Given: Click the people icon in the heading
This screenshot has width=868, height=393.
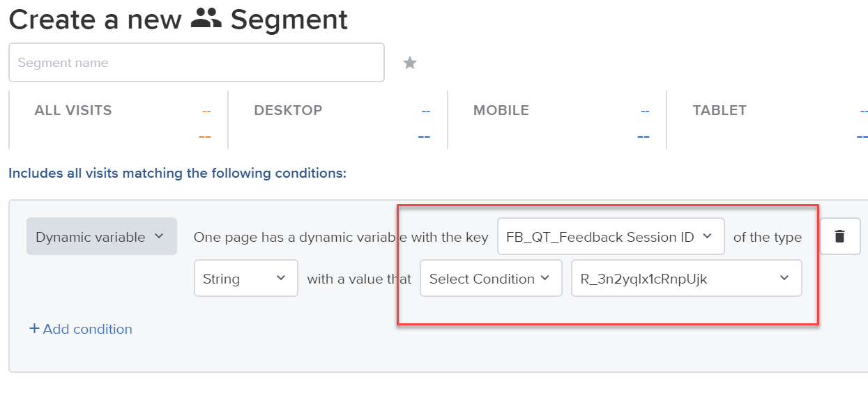Looking at the screenshot, I should (x=206, y=20).
